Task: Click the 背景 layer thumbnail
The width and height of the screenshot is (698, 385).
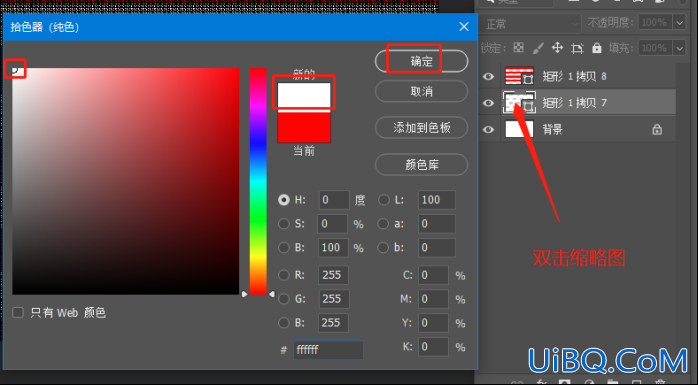Action: pos(519,130)
